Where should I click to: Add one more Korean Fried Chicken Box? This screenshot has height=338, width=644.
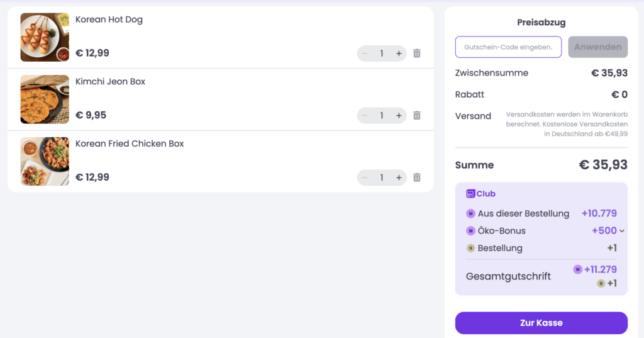399,177
